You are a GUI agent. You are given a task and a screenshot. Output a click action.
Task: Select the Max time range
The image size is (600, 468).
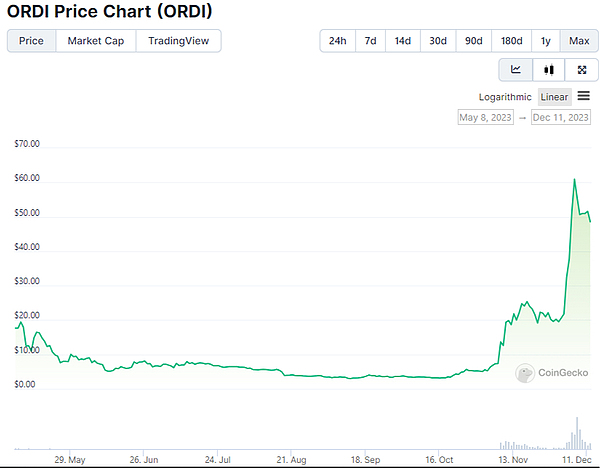pyautogui.click(x=579, y=41)
